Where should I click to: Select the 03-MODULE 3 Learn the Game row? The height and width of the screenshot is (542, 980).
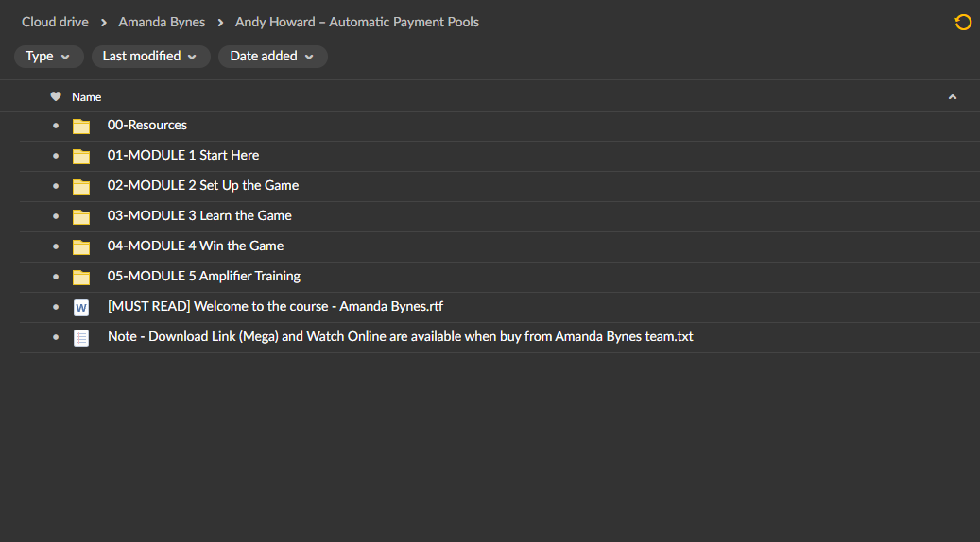tap(500, 216)
